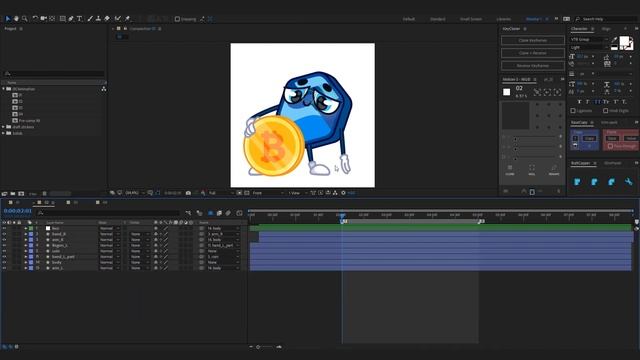Select the Brush tool
The width and height of the screenshot is (640, 360).
point(90,19)
